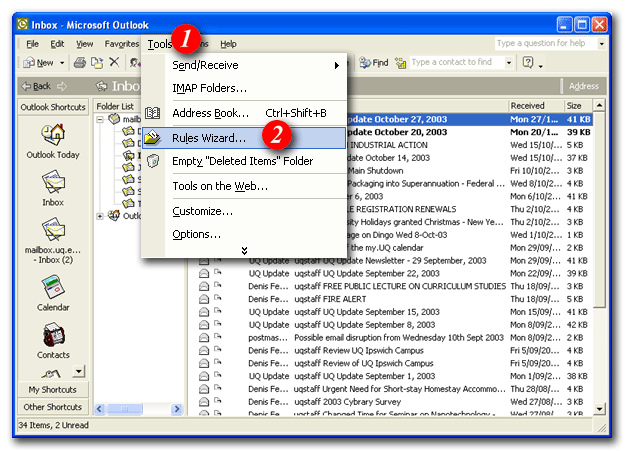This screenshot has width=625, height=451.
Task: Click the Other Shortcuts group button
Action: click(54, 407)
